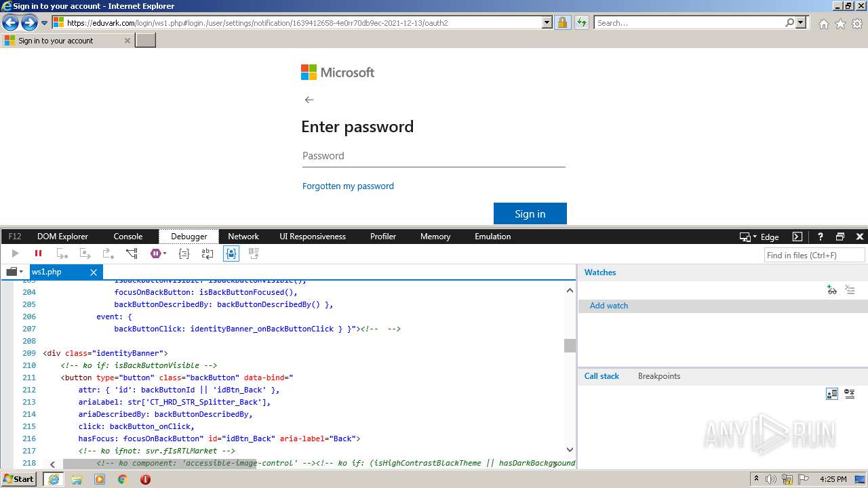The width and height of the screenshot is (868, 488).
Task: Click the refresh page icon
Action: [x=581, y=23]
